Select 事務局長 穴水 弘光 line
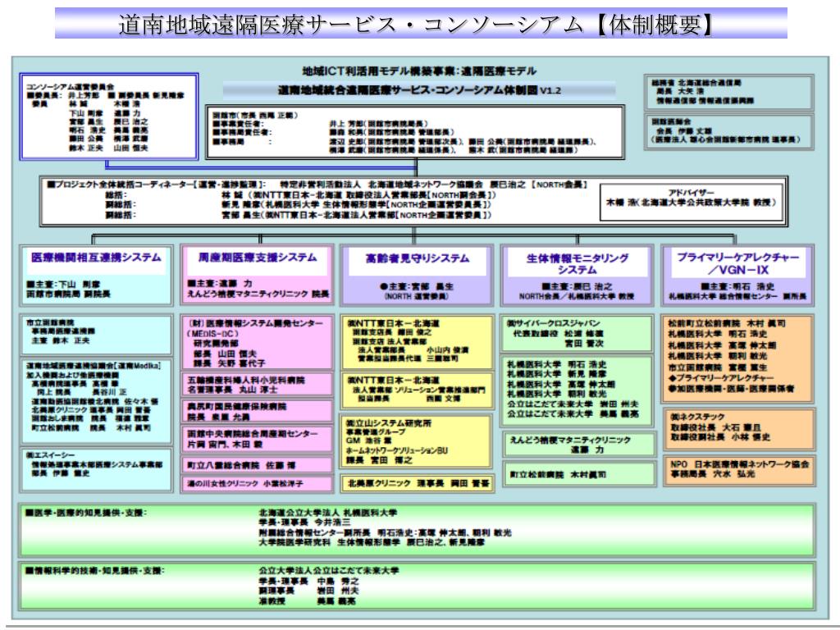This screenshot has width=840, height=630. (713, 474)
